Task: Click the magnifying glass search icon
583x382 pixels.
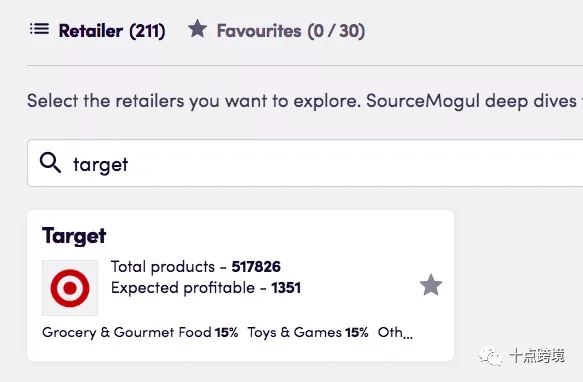Action: tap(50, 163)
